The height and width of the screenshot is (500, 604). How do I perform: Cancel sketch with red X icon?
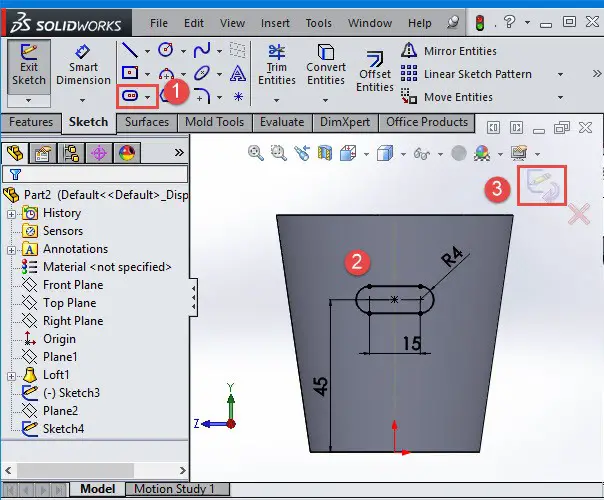coord(579,214)
